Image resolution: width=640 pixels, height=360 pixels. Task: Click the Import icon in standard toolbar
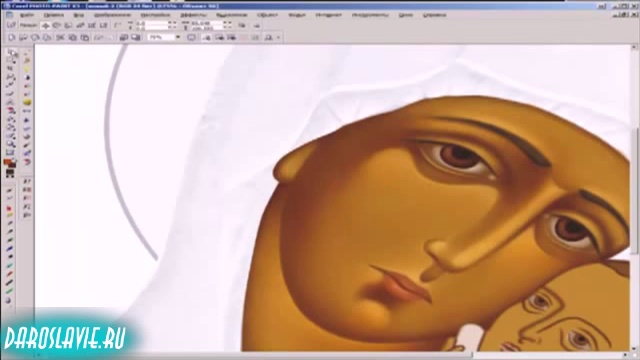click(124, 38)
